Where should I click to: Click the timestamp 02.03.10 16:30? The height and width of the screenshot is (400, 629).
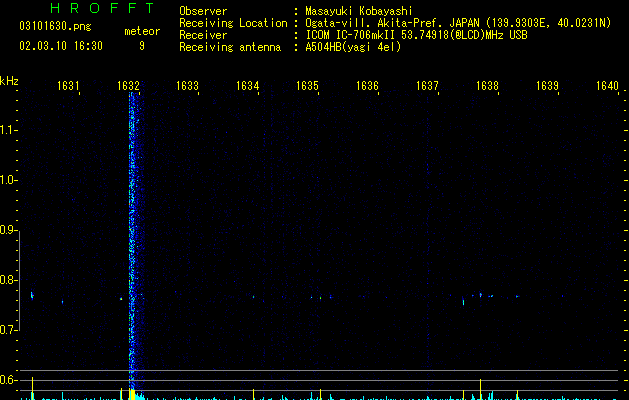(61, 46)
